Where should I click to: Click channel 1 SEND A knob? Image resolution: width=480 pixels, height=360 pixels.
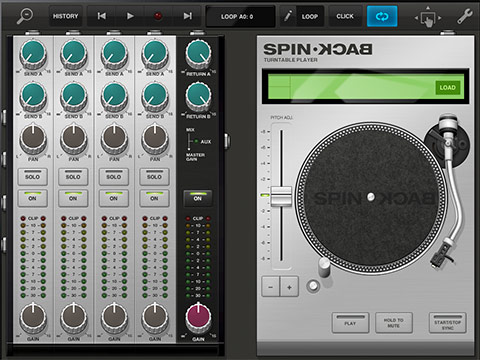(x=33, y=54)
